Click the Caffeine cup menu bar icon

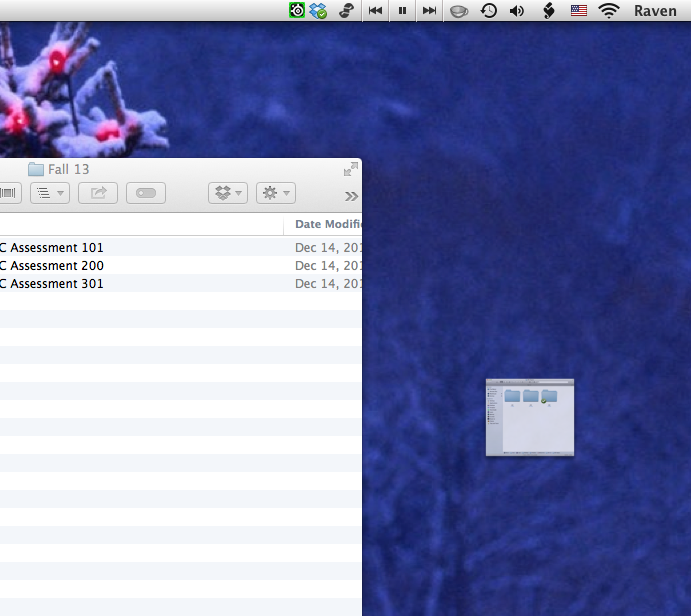(x=459, y=11)
